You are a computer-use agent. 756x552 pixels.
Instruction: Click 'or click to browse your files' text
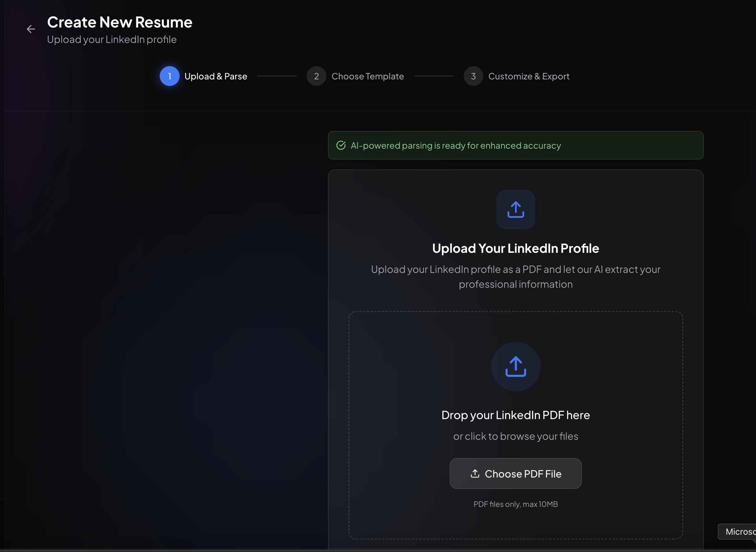pos(516,436)
